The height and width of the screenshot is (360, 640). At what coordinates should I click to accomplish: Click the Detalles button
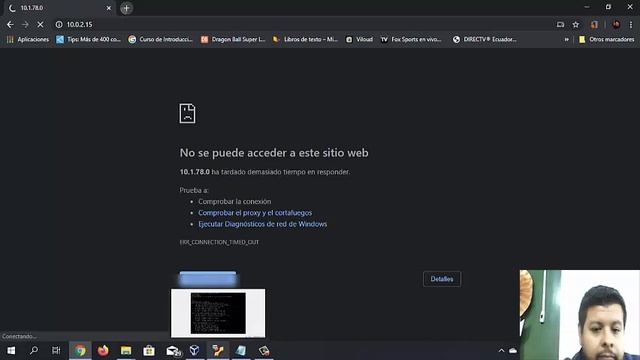point(442,279)
